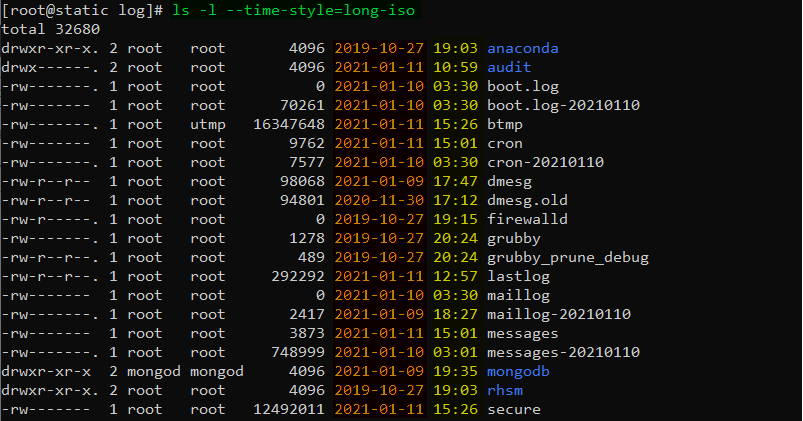803x421 pixels.
Task: Click the root@static log prompt
Action: 82,11
